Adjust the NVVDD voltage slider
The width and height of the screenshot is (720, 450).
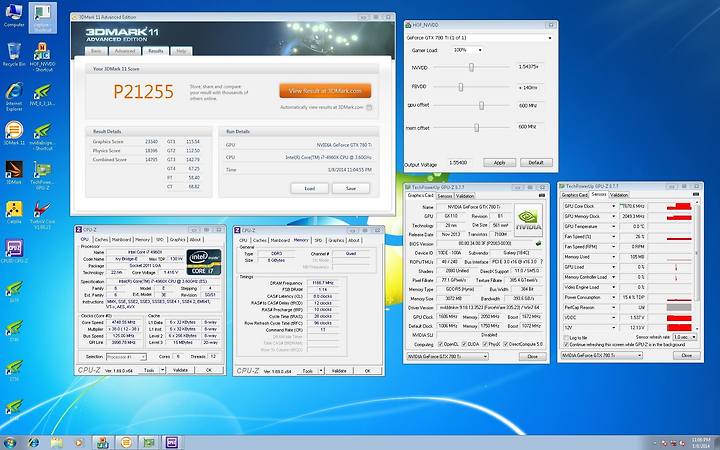pos(471,68)
